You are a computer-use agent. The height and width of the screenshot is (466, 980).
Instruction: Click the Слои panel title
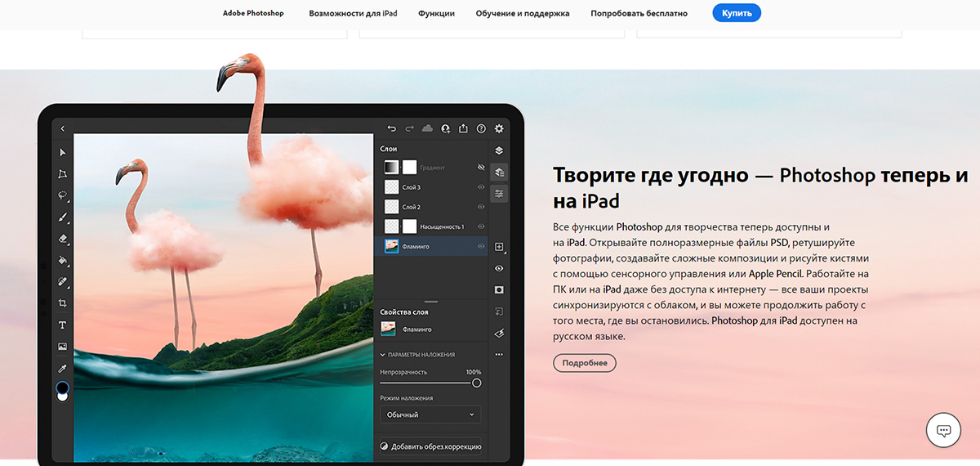click(389, 150)
